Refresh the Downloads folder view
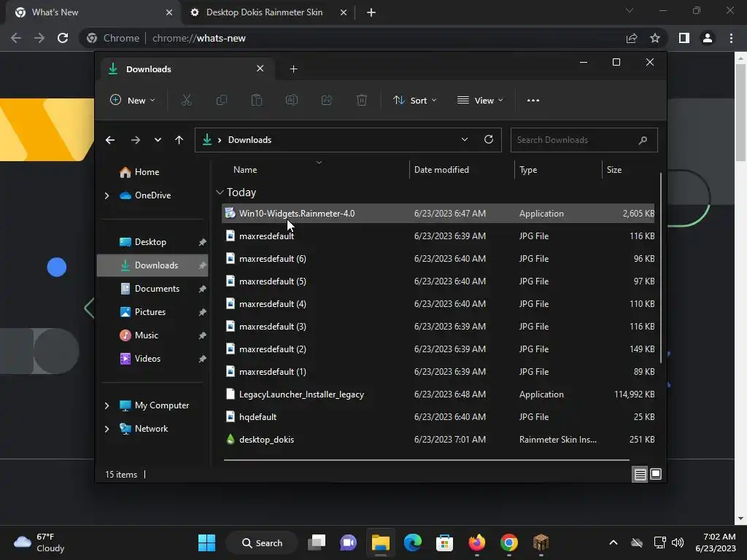 click(488, 139)
